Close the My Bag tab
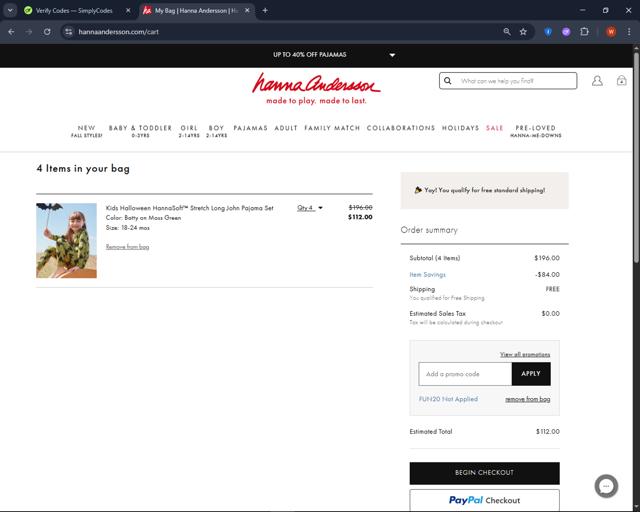Viewport: 640px width, 512px height. tap(247, 11)
